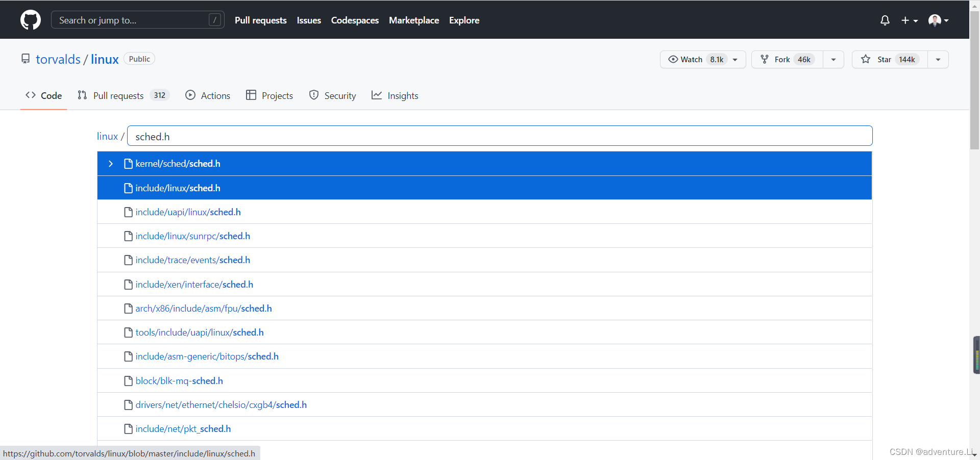Click the file icon for include/xen/interface/sched.h
The image size is (980, 460).
coord(128,285)
